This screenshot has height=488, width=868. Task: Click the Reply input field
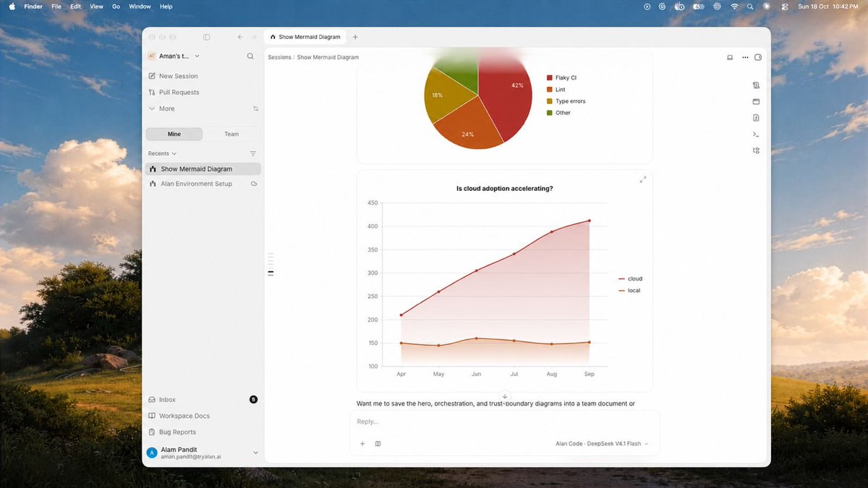click(505, 422)
